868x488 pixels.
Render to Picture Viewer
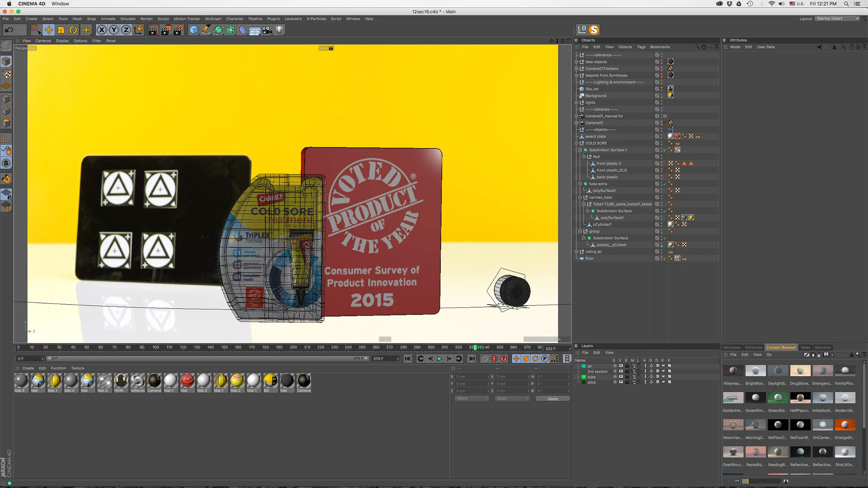[x=165, y=30]
